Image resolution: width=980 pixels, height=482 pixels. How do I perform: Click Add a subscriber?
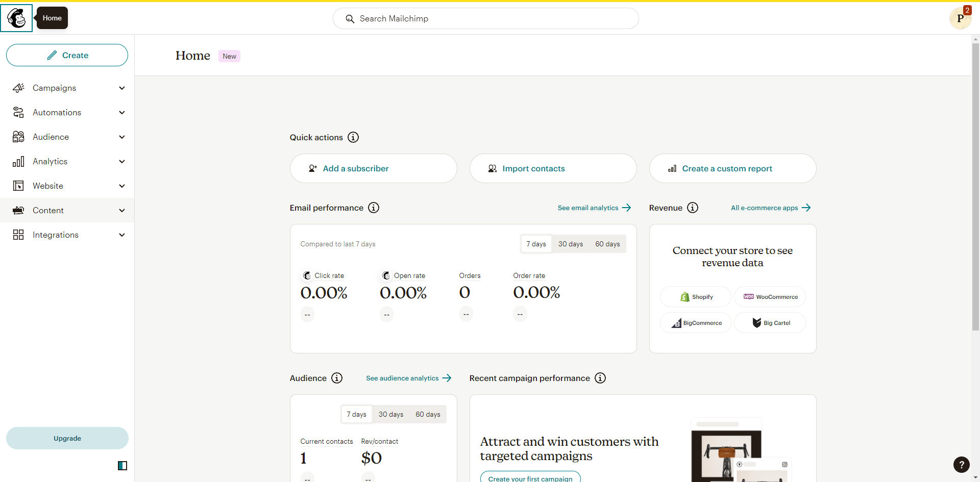click(374, 168)
